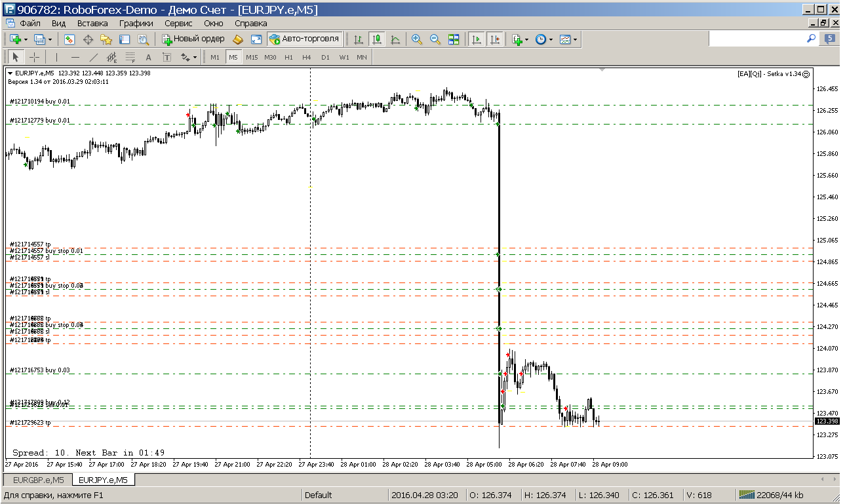
Task: Switch to M30 timeframe
Action: pyautogui.click(x=270, y=58)
